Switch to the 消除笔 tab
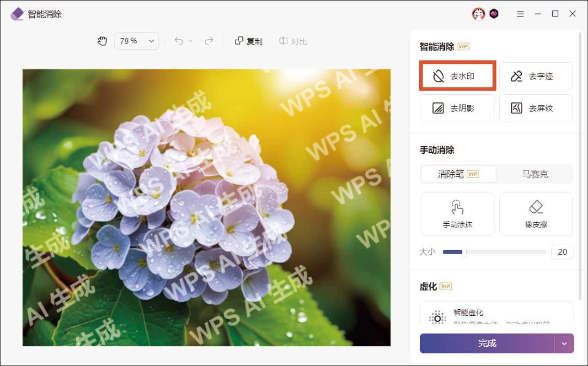588x366 pixels. tap(458, 174)
